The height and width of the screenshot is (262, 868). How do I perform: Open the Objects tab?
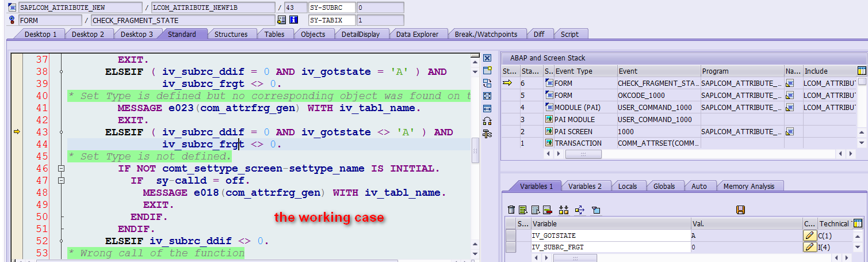pos(313,34)
